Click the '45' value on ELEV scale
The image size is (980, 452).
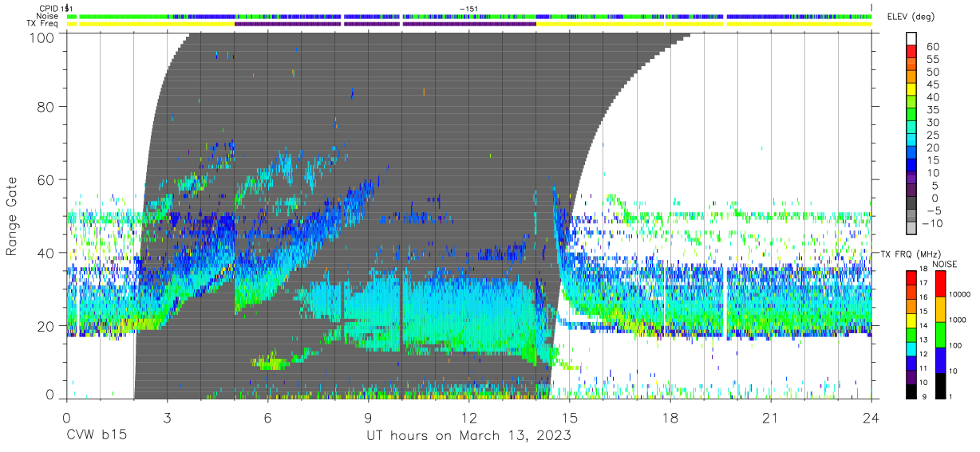[933, 85]
